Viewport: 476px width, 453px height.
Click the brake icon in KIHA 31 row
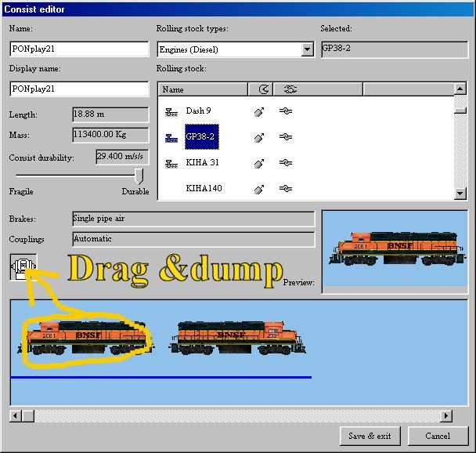[259, 164]
